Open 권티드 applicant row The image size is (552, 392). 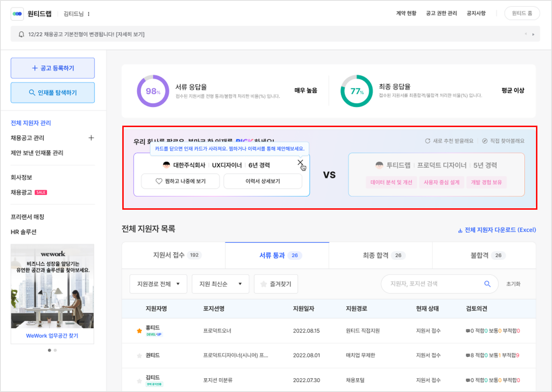329,355
